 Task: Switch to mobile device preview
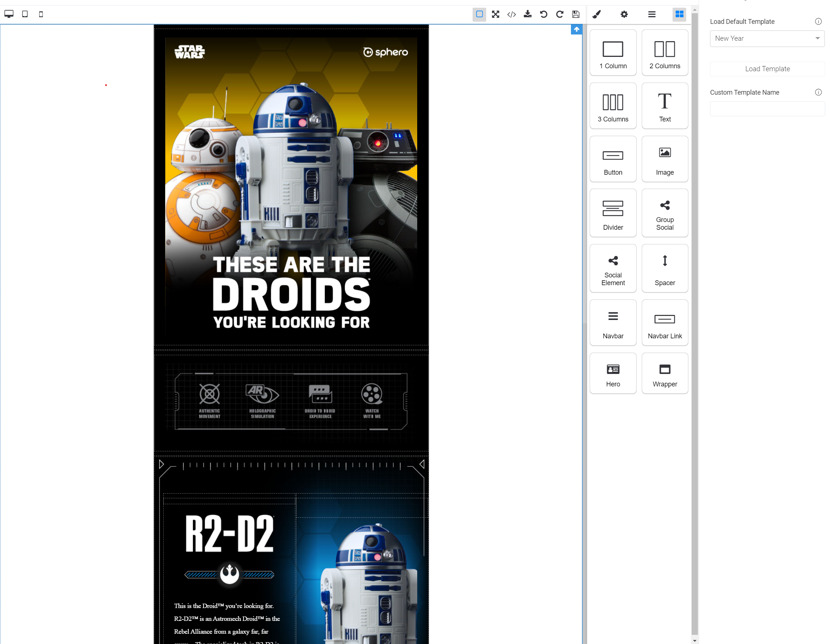coord(41,14)
